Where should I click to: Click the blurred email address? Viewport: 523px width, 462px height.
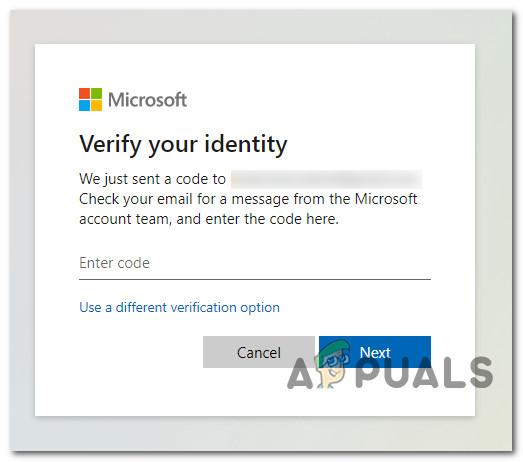click(x=326, y=179)
